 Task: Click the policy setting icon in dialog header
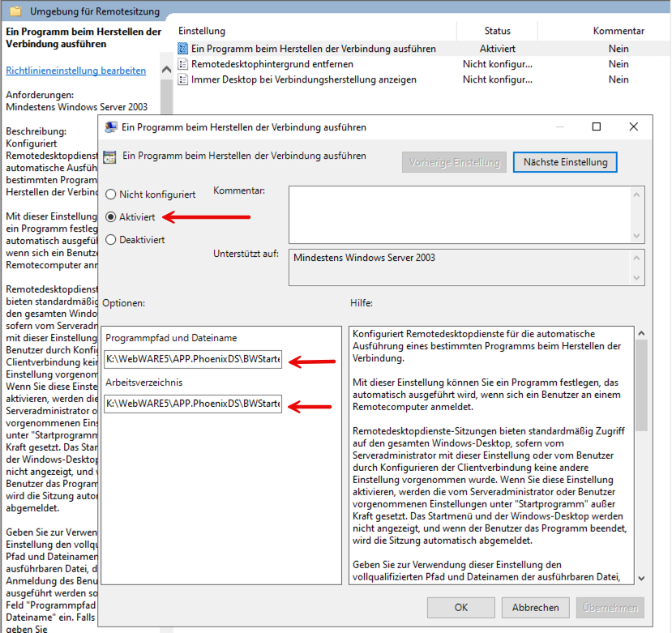tap(109, 157)
